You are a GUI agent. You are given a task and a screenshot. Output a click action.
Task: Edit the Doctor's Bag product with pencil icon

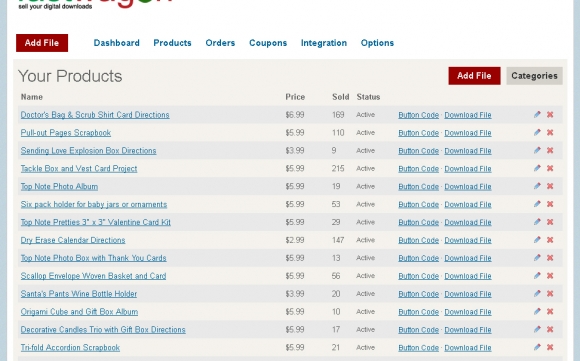pyautogui.click(x=537, y=115)
